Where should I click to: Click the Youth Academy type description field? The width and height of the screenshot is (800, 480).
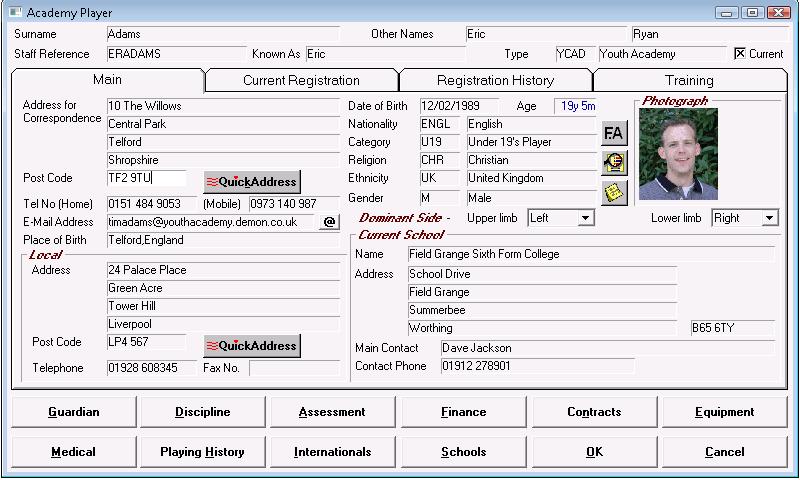point(662,54)
